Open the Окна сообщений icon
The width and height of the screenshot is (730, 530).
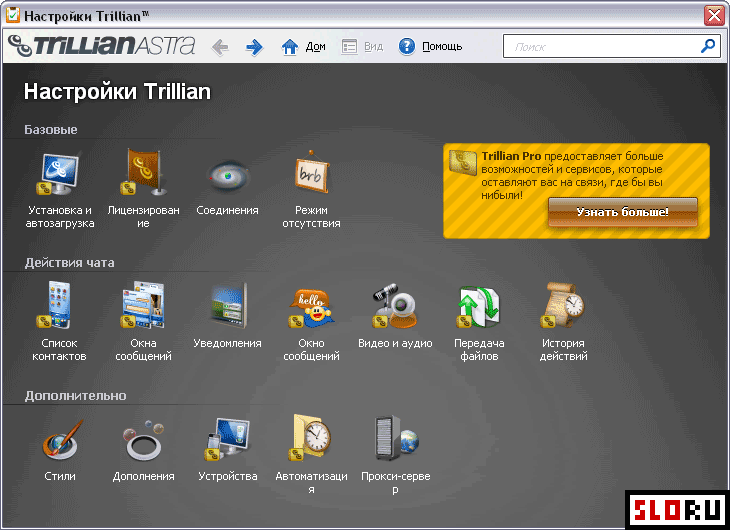[143, 305]
